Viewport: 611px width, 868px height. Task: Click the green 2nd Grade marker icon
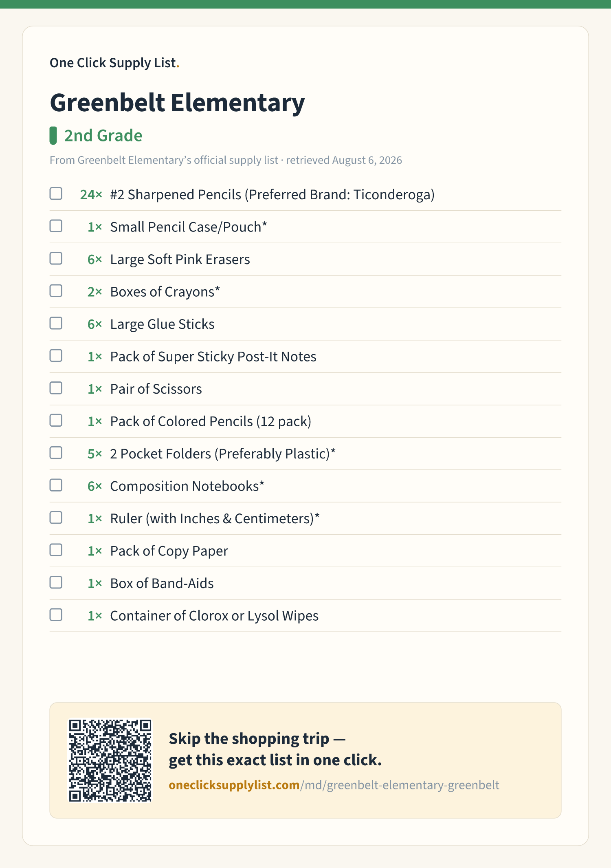(x=53, y=136)
